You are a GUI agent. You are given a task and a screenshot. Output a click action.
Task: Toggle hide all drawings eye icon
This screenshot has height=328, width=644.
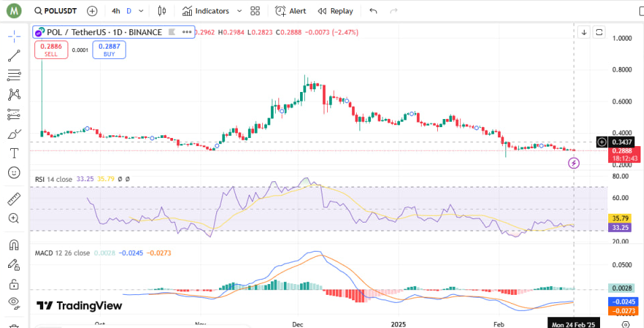(x=14, y=303)
